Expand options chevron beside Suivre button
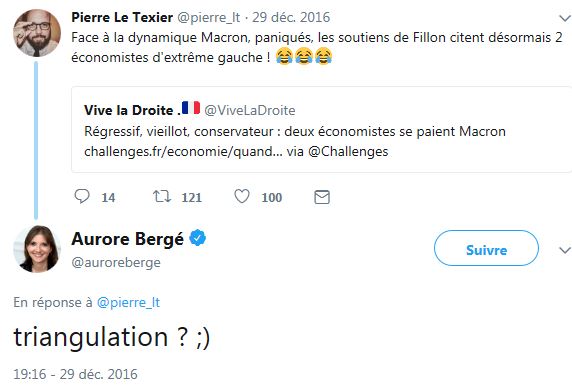 point(565,250)
